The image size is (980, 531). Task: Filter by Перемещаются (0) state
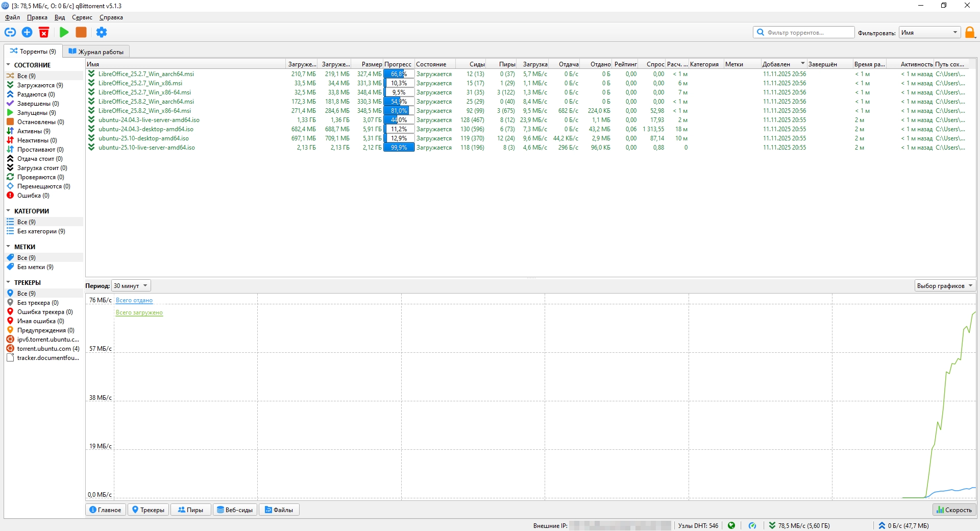[44, 186]
